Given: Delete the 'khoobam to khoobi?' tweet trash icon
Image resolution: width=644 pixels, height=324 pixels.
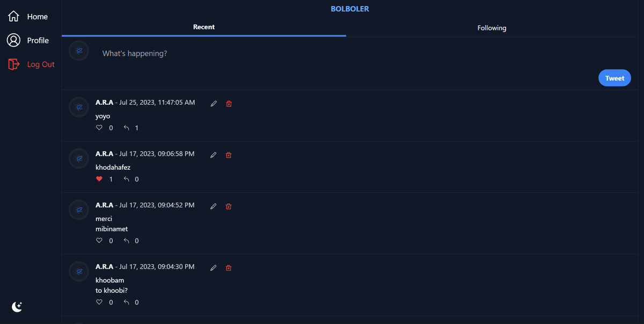Looking at the screenshot, I should 229,268.
